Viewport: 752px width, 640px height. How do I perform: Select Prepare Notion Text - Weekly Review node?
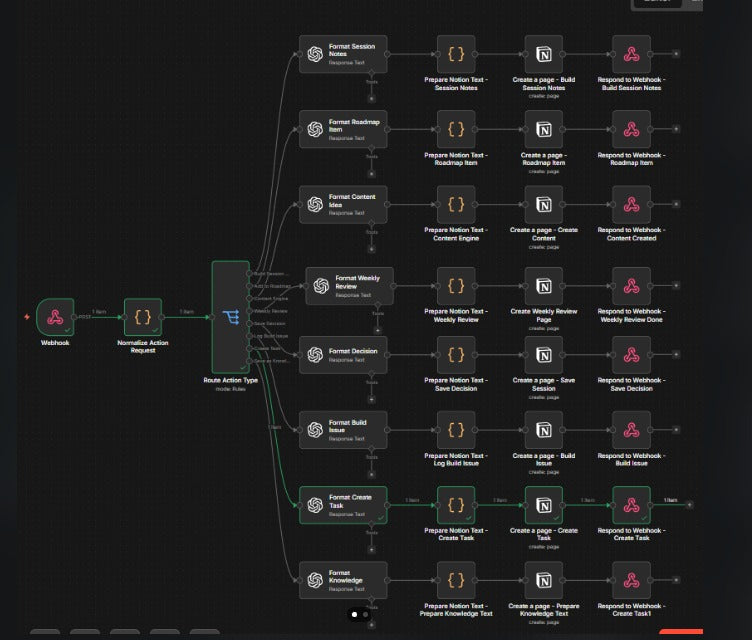pyautogui.click(x=456, y=286)
